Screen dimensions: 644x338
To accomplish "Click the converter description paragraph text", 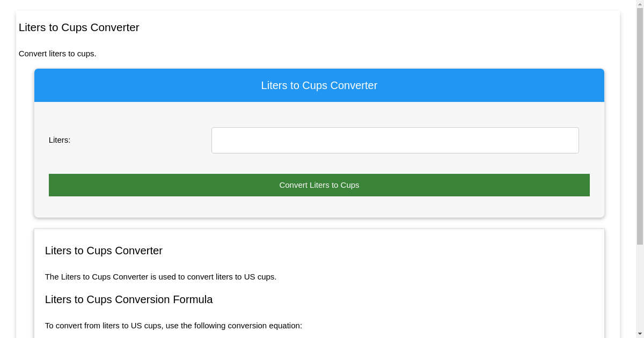I will (x=161, y=277).
